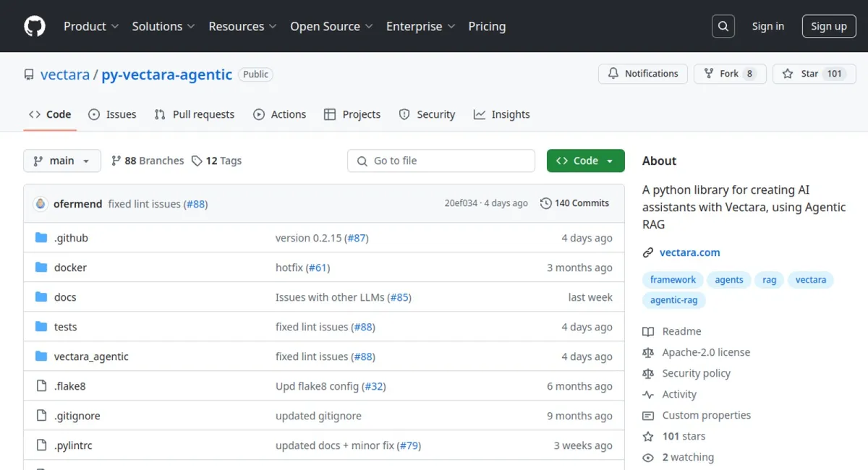The width and height of the screenshot is (868, 470).
Task: Expand the Enterprise menu
Action: 421,26
